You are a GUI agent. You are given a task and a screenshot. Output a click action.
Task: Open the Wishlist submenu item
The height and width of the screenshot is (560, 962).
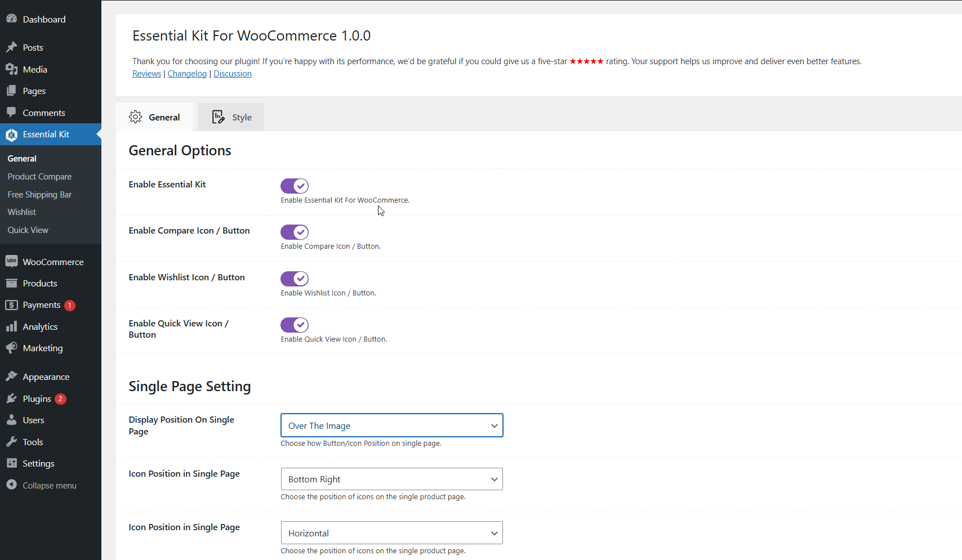(x=21, y=212)
